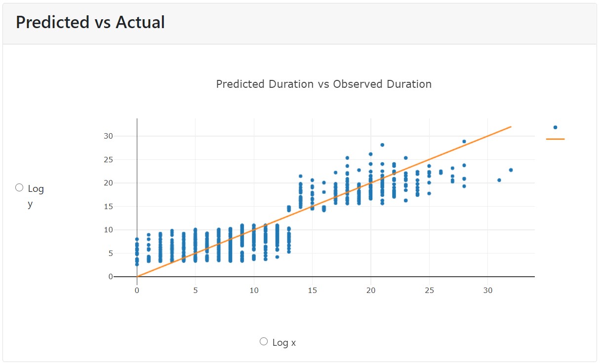
Task: Select the rightmost scatter point
Action: click(x=511, y=169)
